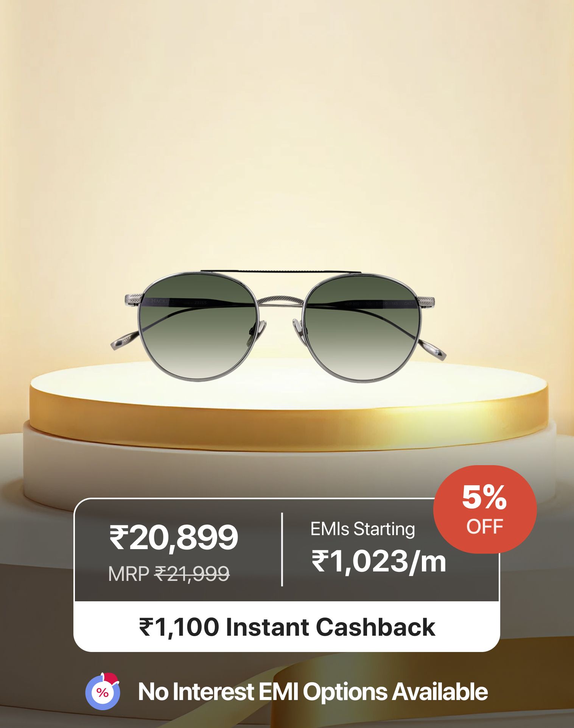The width and height of the screenshot is (574, 728).
Task: Click the struck-through MRP ₹21,999
Action: click(x=169, y=574)
